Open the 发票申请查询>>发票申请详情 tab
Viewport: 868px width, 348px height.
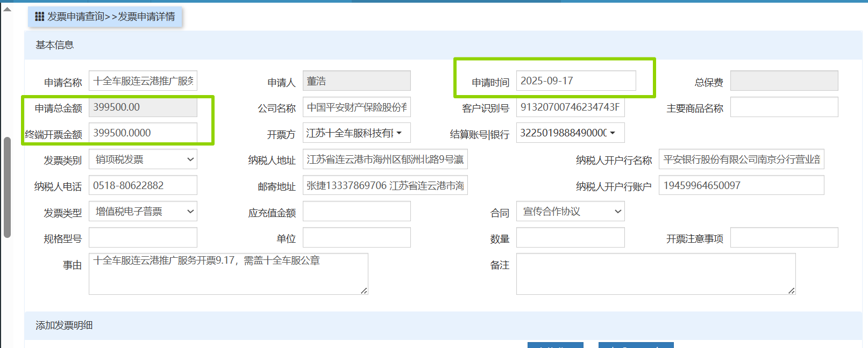(x=105, y=17)
